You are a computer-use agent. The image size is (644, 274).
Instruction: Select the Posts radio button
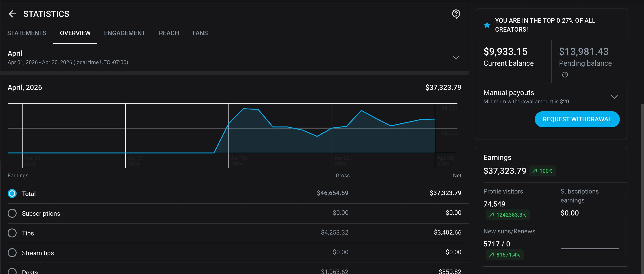pyautogui.click(x=12, y=271)
